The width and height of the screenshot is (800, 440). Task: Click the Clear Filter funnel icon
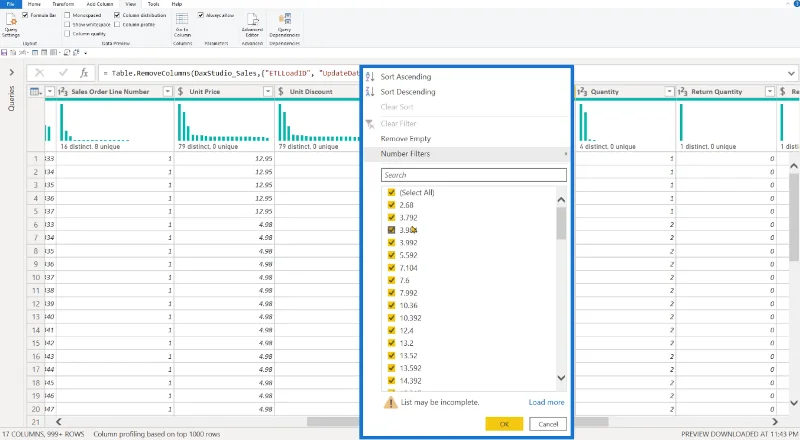tap(370, 124)
